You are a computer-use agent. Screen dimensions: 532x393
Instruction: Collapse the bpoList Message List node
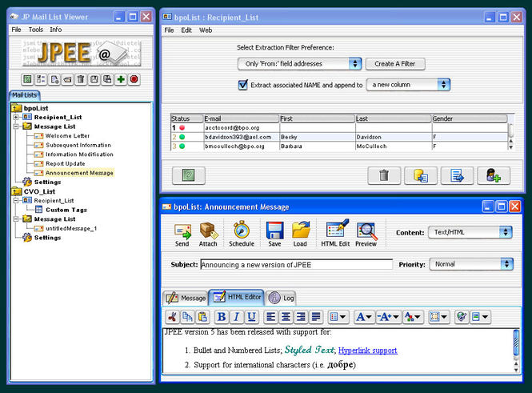click(x=16, y=126)
